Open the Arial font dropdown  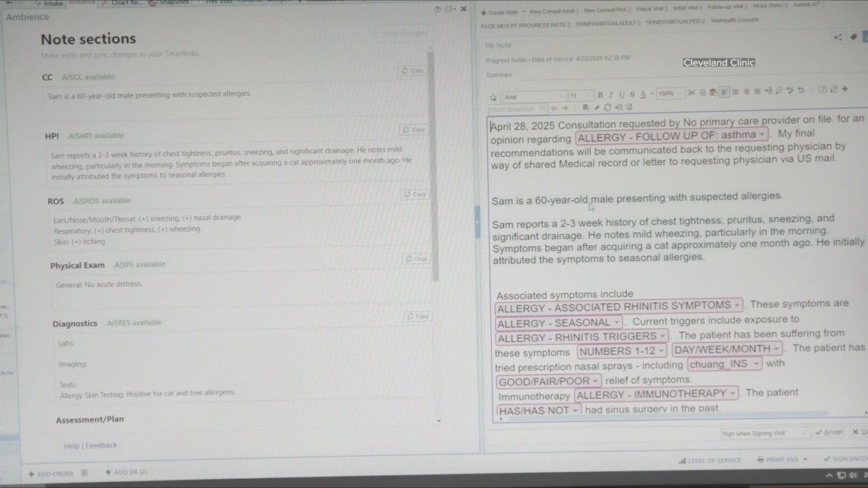coord(533,97)
